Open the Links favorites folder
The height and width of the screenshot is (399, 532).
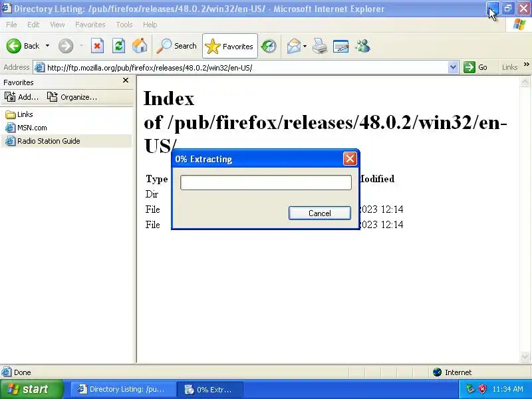click(19, 114)
